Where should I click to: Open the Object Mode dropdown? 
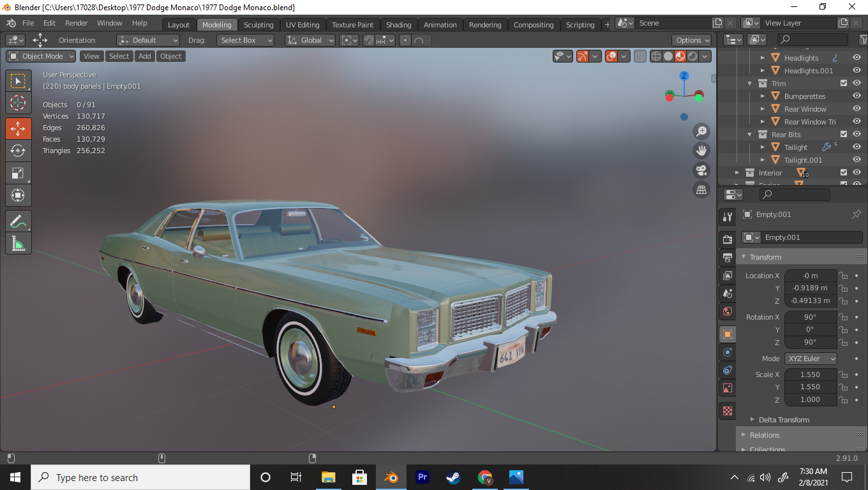tap(41, 56)
